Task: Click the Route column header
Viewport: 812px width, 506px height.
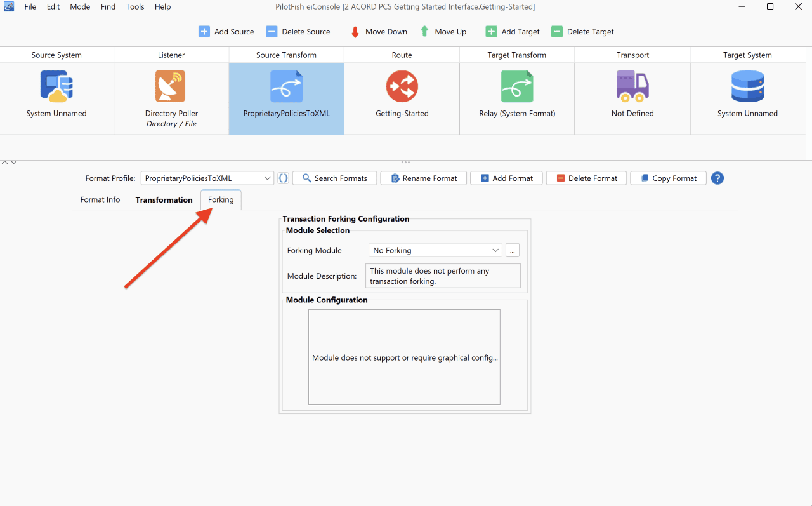Action: [x=402, y=55]
